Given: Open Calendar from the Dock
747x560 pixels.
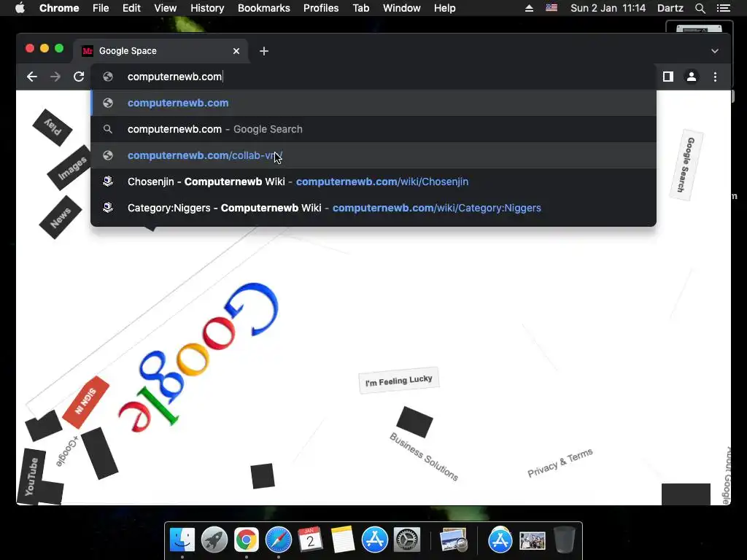Looking at the screenshot, I should click(310, 540).
